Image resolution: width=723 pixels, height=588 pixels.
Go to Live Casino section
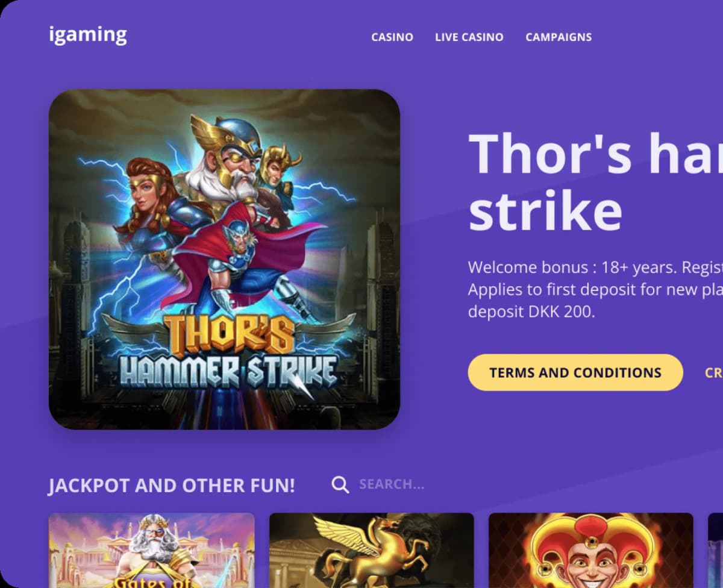[x=469, y=37]
